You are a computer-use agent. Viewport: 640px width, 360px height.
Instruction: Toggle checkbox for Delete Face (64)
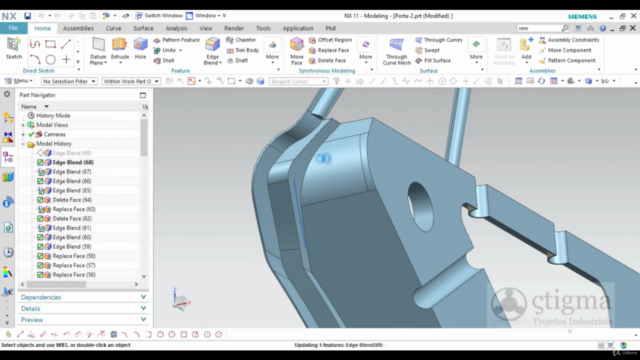click(40, 200)
